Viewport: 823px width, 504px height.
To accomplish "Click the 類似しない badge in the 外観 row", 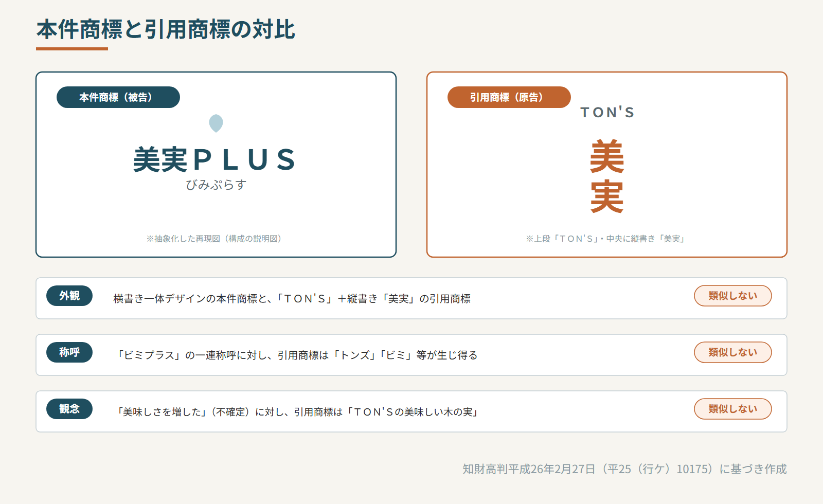I will click(733, 296).
